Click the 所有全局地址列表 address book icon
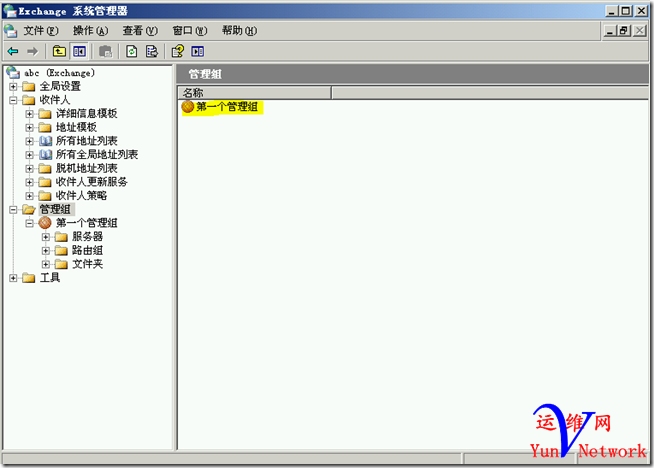 click(45, 155)
